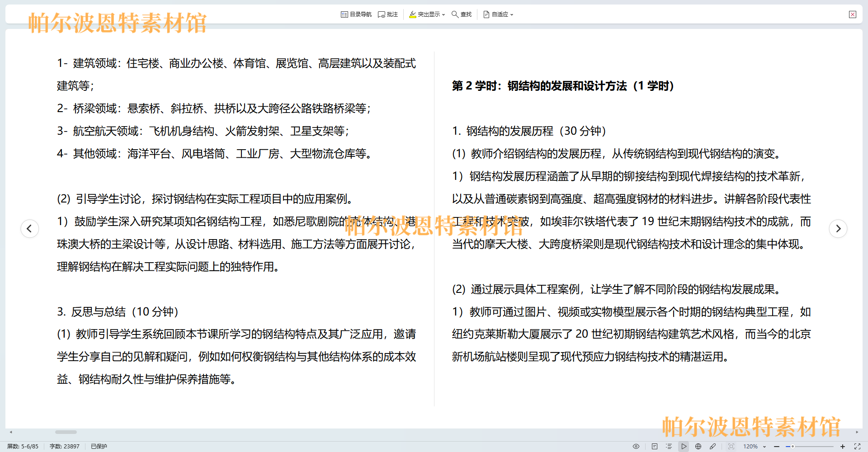Image resolution: width=868 pixels, height=452 pixels.
Task: Click the 字数: 23897 word count
Action: (x=64, y=447)
